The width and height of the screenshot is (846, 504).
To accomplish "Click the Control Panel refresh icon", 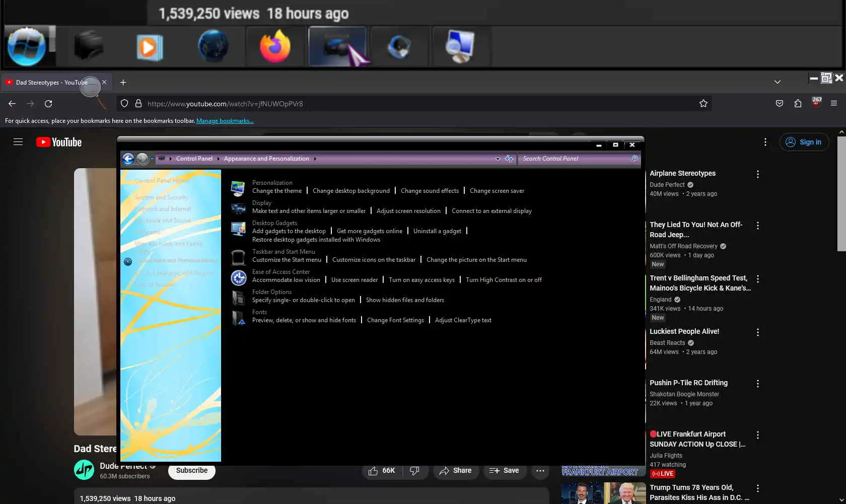I will coord(509,159).
